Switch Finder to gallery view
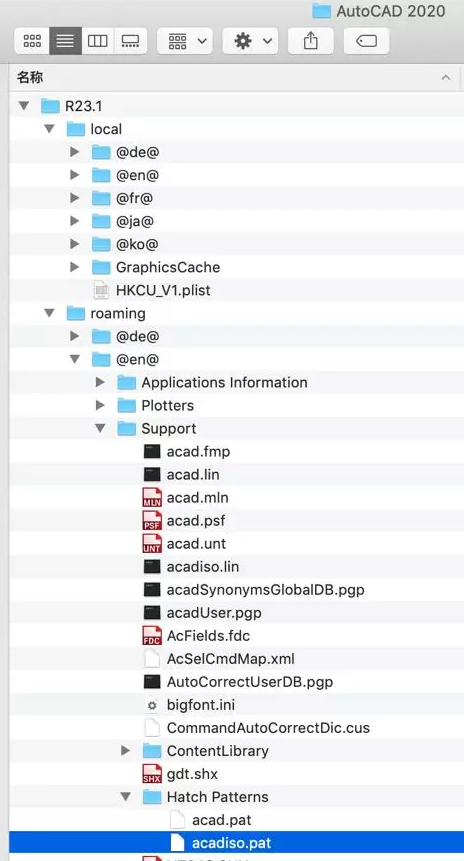The image size is (464, 861). [131, 41]
